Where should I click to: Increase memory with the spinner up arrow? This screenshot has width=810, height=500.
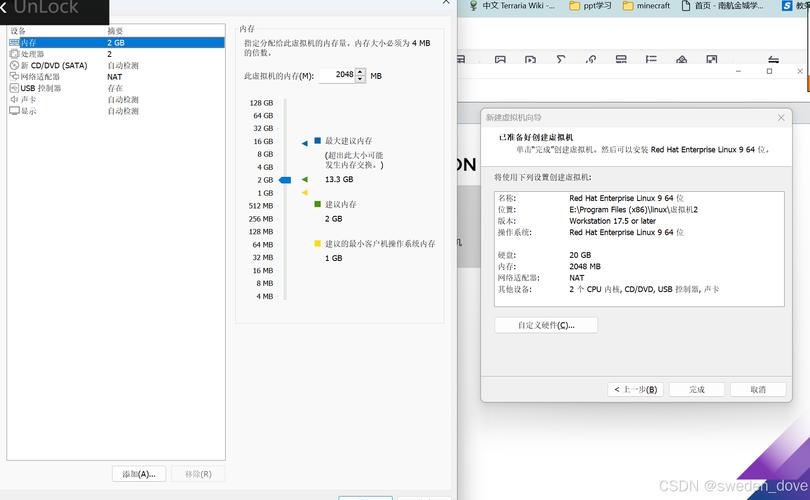click(x=361, y=71)
